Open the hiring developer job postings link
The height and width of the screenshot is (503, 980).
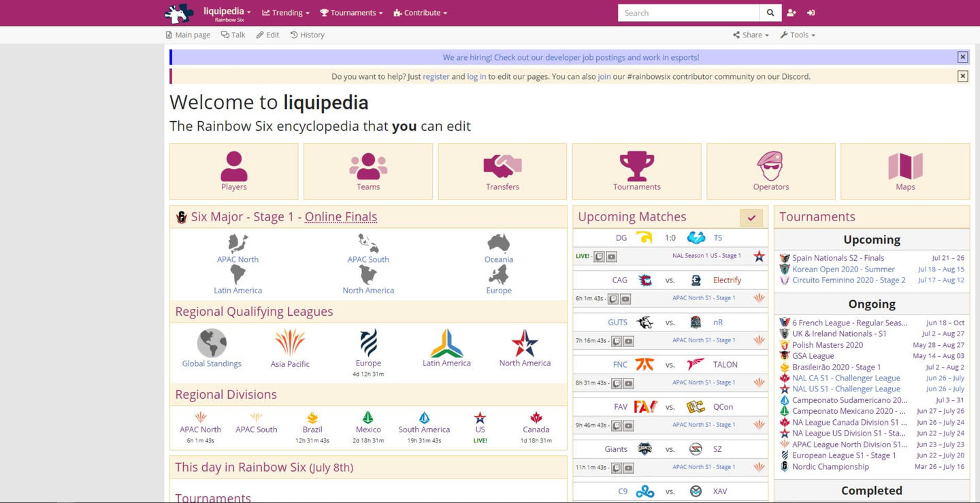[x=570, y=57]
